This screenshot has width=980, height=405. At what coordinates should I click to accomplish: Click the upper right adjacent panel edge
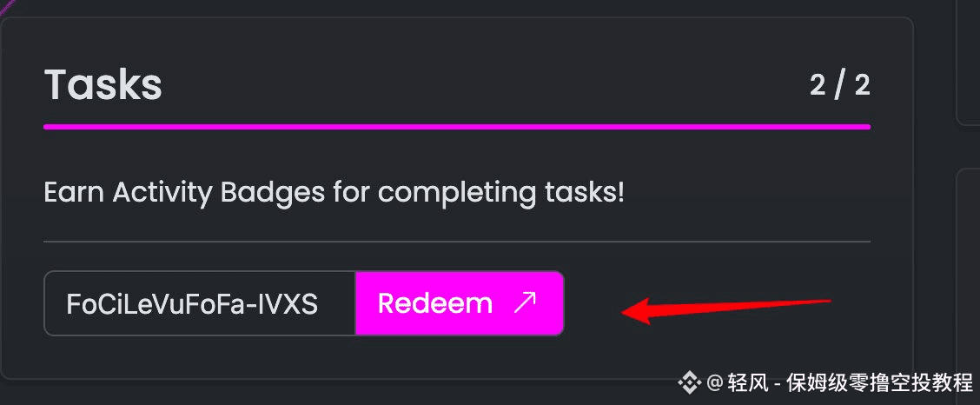pos(968,63)
